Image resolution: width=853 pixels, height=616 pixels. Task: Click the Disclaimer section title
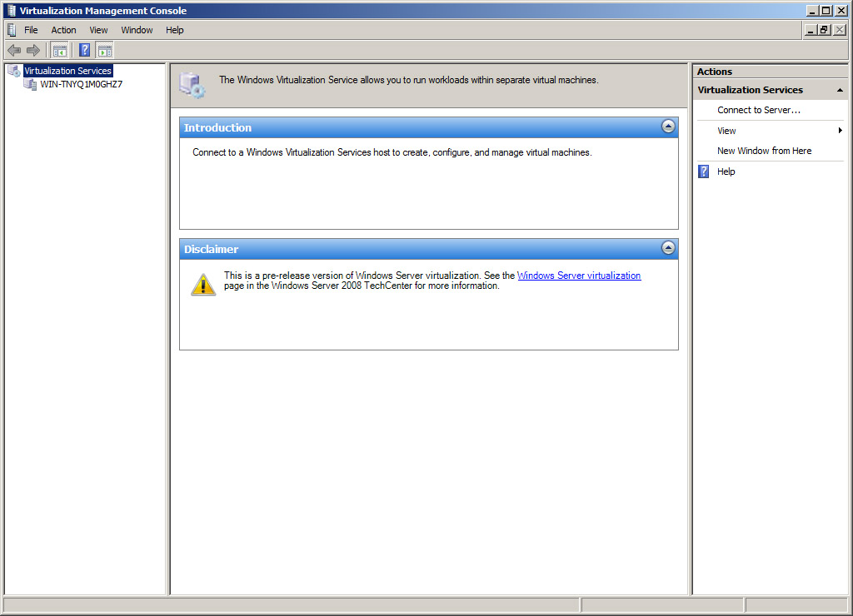(x=211, y=249)
